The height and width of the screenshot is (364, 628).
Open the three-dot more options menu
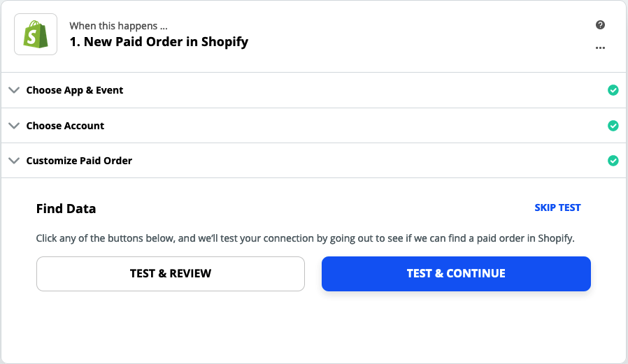[600, 48]
